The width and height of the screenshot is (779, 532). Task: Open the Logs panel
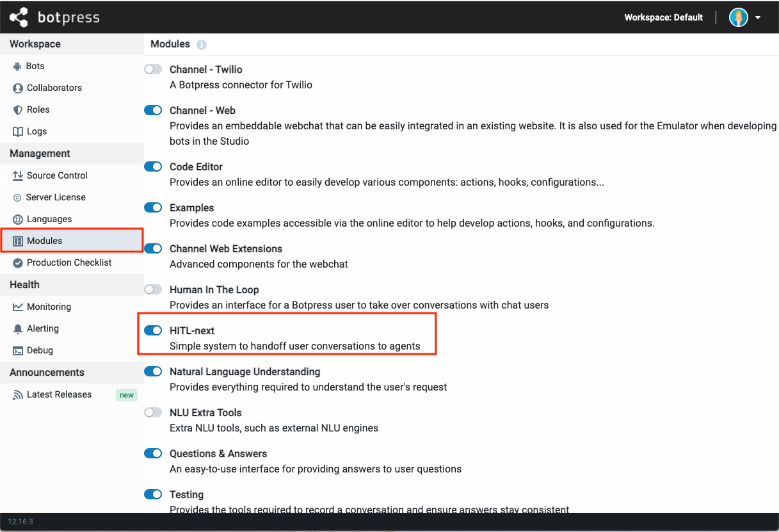(17, 131)
